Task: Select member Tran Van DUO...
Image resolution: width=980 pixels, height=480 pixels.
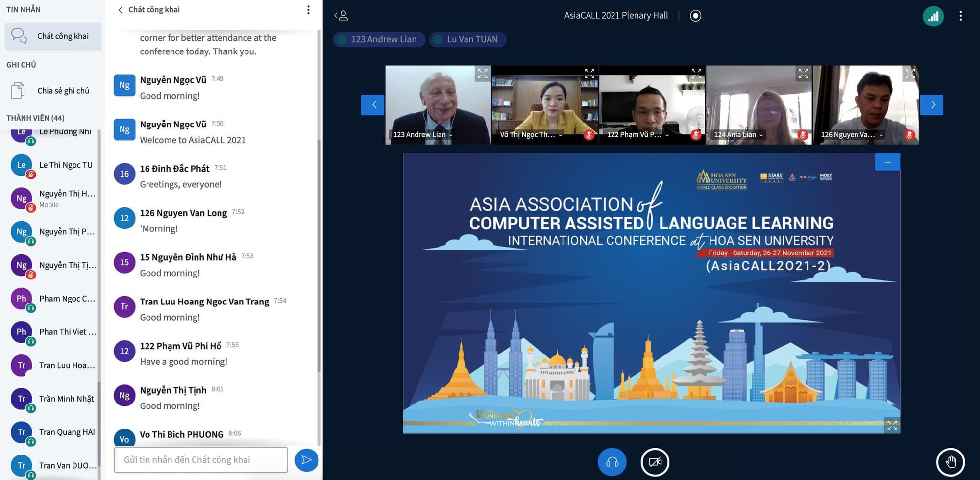Action: 53,465
